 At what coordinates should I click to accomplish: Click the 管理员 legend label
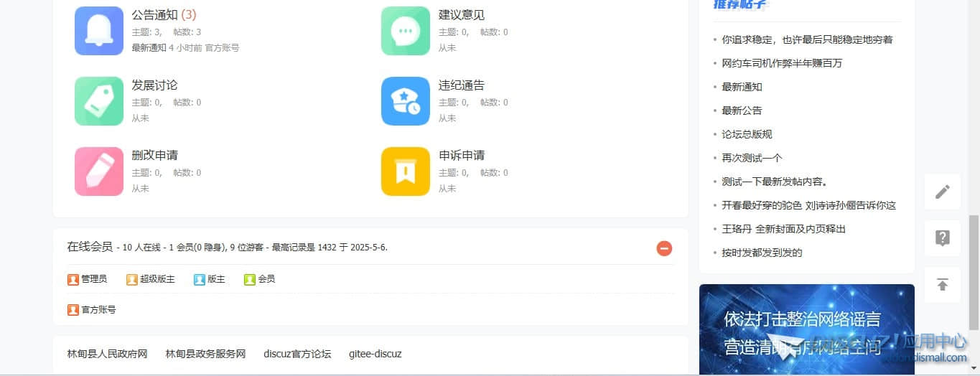pyautogui.click(x=94, y=279)
